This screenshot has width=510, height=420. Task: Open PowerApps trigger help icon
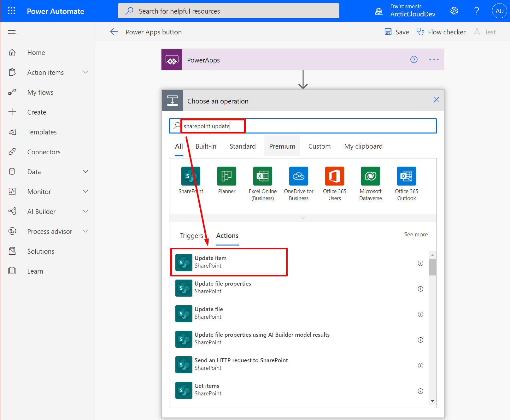tap(414, 59)
